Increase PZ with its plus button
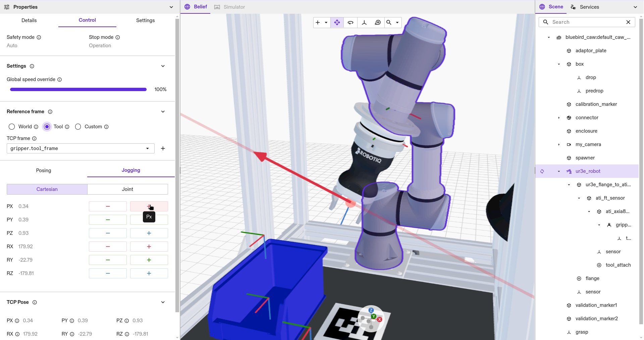Image resolution: width=644 pixels, height=340 pixels. (x=149, y=233)
